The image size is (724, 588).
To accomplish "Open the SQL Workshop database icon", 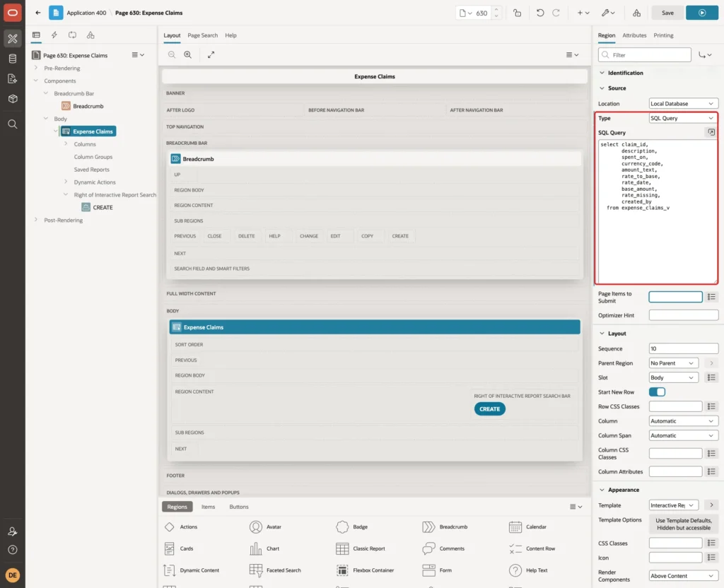I will (13, 59).
